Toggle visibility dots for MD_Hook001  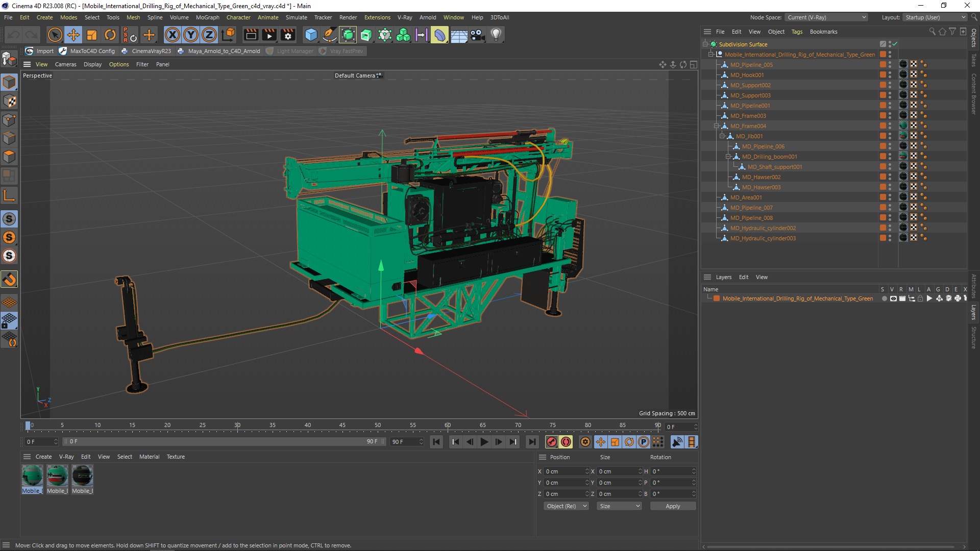tap(890, 75)
